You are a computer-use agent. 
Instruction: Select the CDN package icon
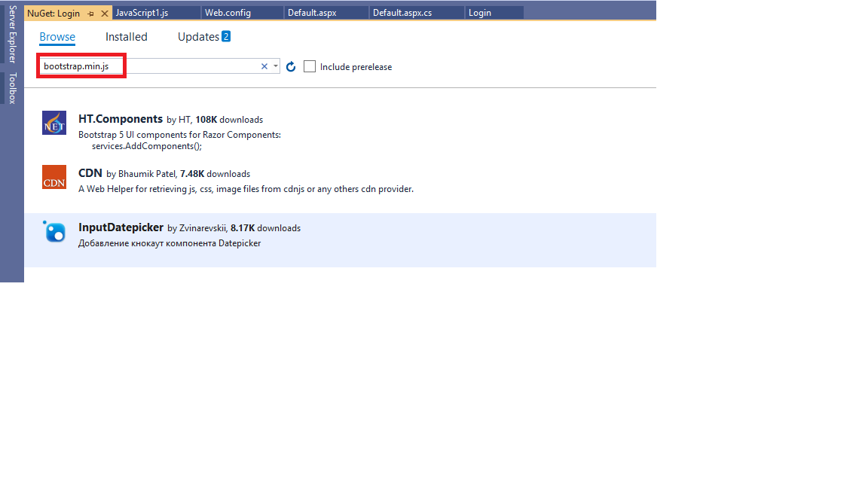click(x=54, y=177)
